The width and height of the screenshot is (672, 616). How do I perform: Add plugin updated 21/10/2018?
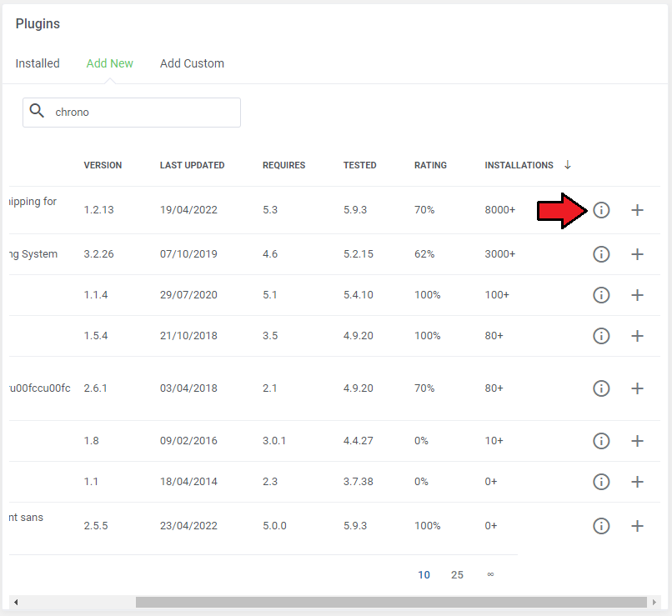(x=637, y=335)
